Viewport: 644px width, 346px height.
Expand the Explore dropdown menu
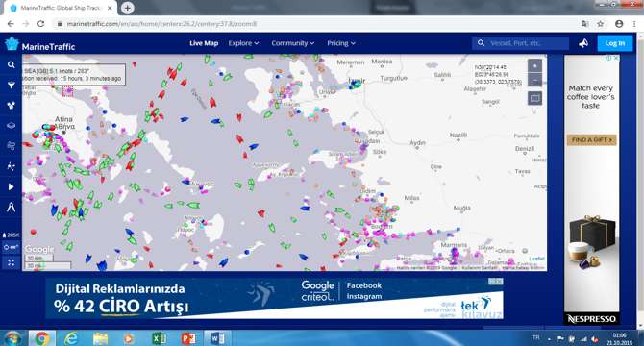(x=243, y=43)
